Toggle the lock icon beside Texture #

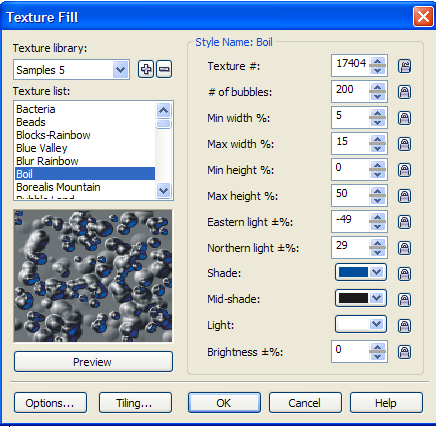click(x=404, y=66)
